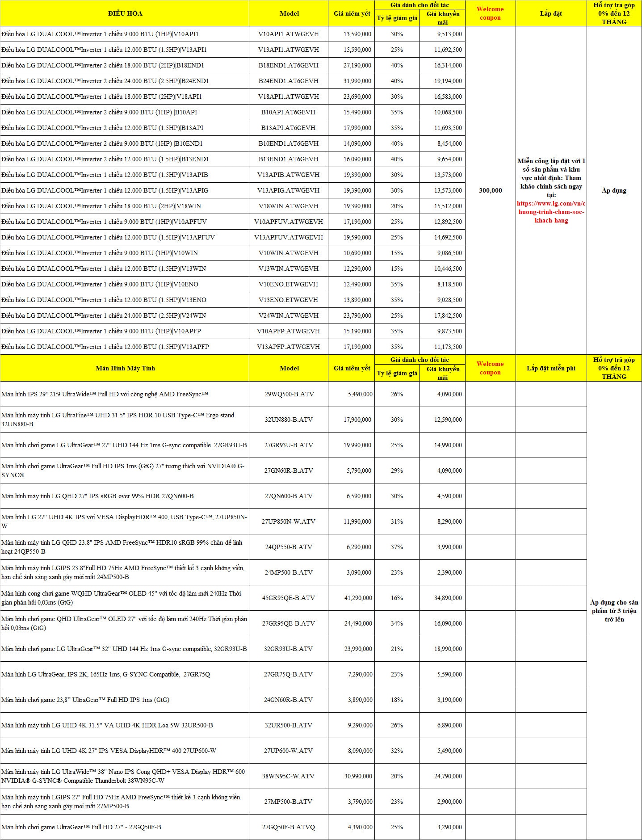Select model B24END1.AT6GEVH

click(x=289, y=81)
